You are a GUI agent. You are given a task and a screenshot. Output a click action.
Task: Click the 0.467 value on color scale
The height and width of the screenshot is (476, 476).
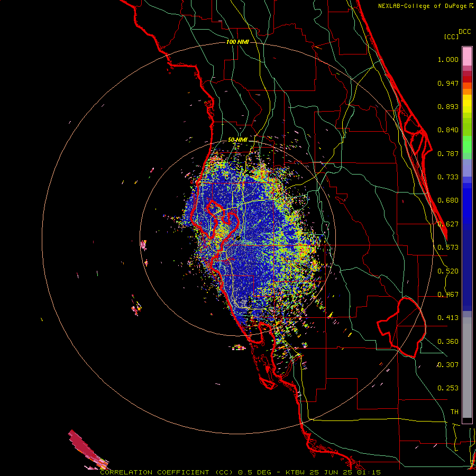coord(448,295)
